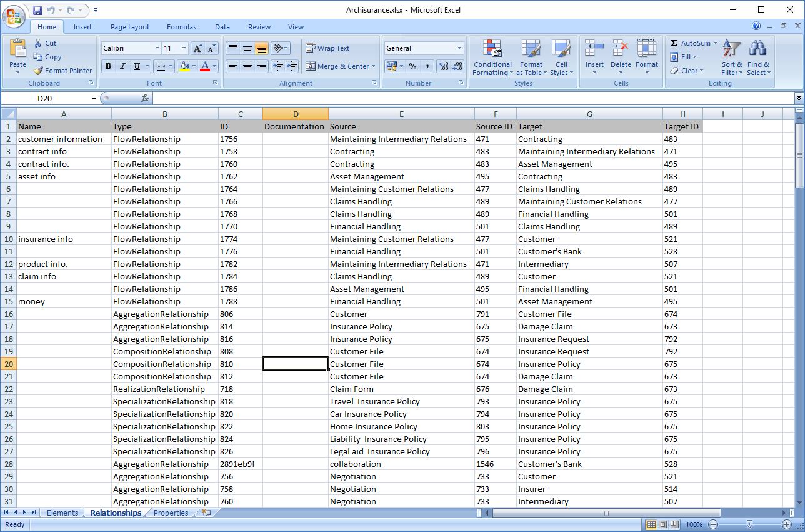805x532 pixels.
Task: Zoom out with the minus button
Action: tap(713, 524)
